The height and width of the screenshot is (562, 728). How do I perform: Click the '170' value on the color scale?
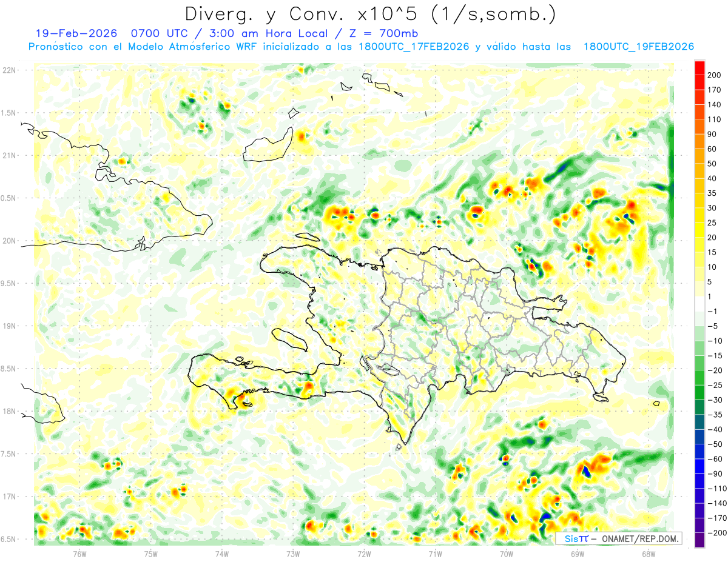click(x=715, y=90)
